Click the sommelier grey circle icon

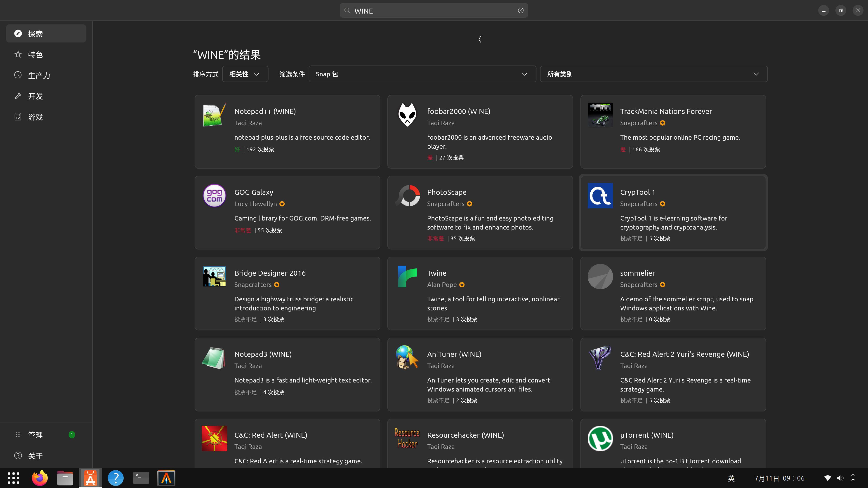[600, 277]
